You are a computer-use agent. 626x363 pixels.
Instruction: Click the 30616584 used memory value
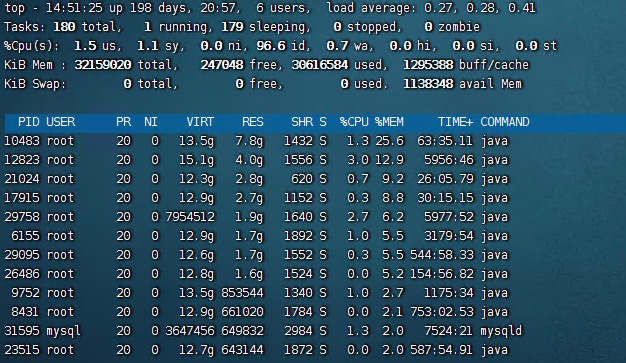click(320, 65)
